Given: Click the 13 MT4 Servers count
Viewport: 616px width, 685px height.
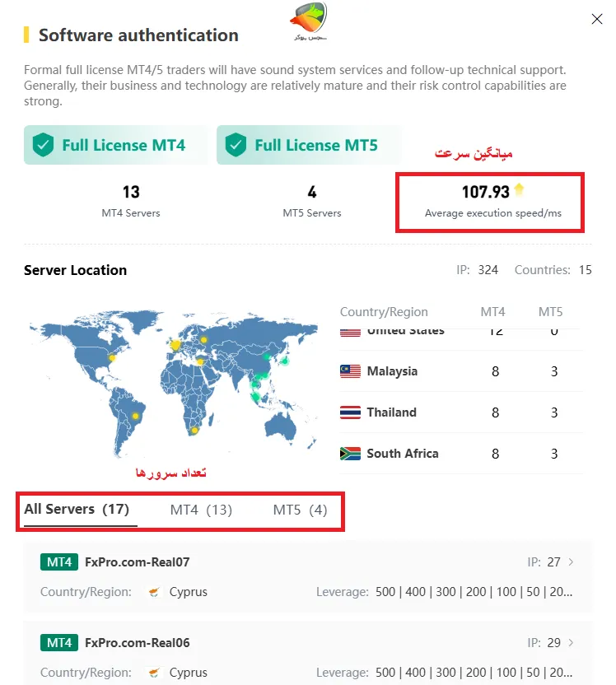Looking at the screenshot, I should 131,193.
